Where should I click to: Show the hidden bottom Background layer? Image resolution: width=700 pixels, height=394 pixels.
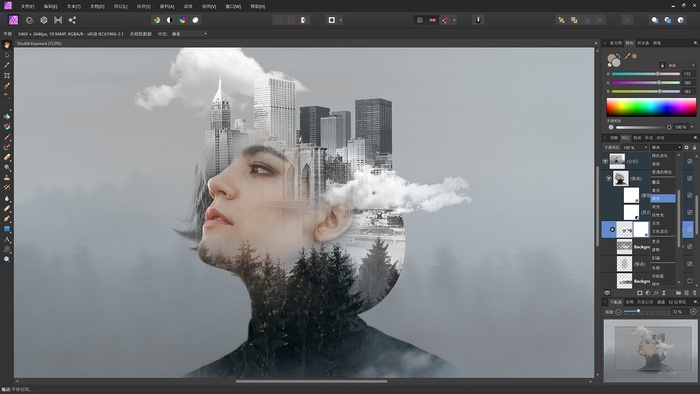pyautogui.click(x=690, y=281)
